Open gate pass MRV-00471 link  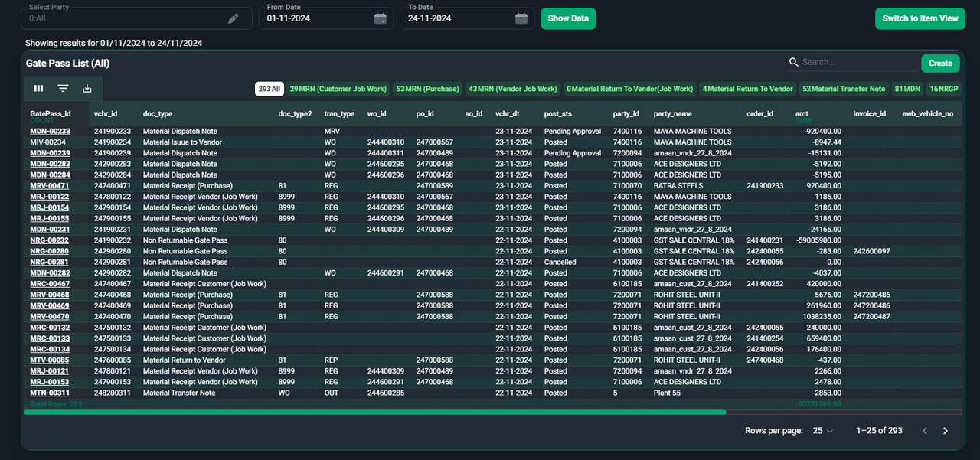50,186
